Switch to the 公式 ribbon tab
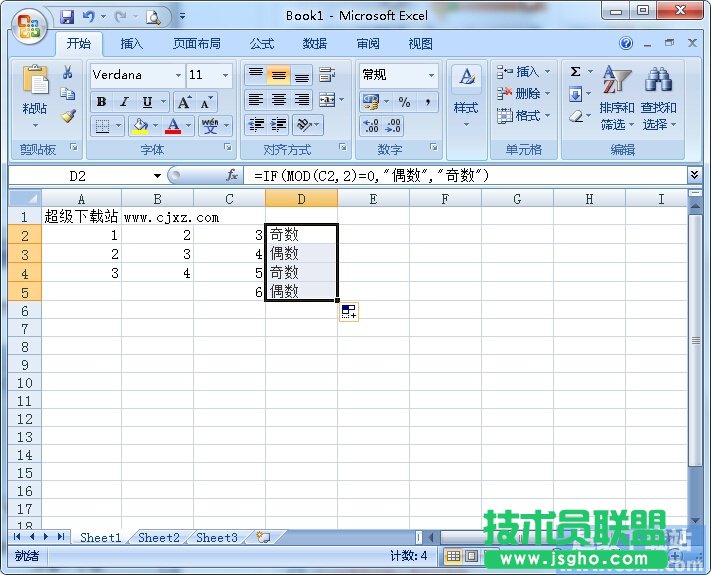Viewport: 711px width, 575px height. pyautogui.click(x=262, y=44)
